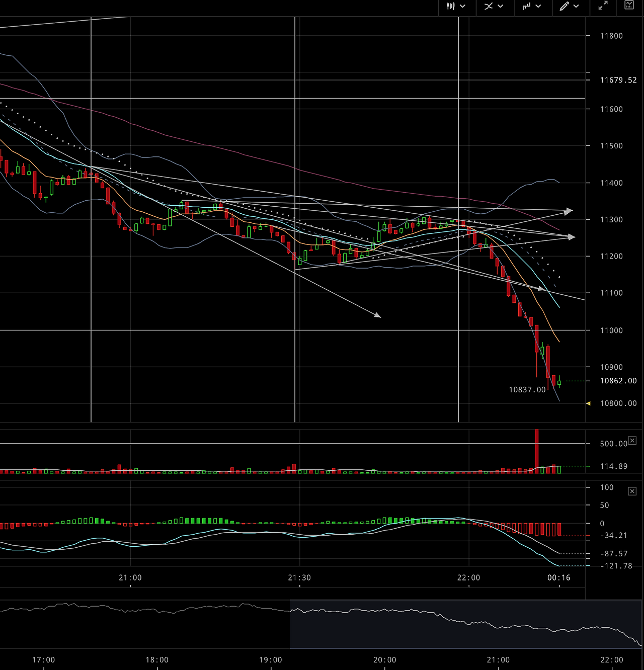
Task: Click the 17:00 label in the navigator
Action: tap(44, 660)
